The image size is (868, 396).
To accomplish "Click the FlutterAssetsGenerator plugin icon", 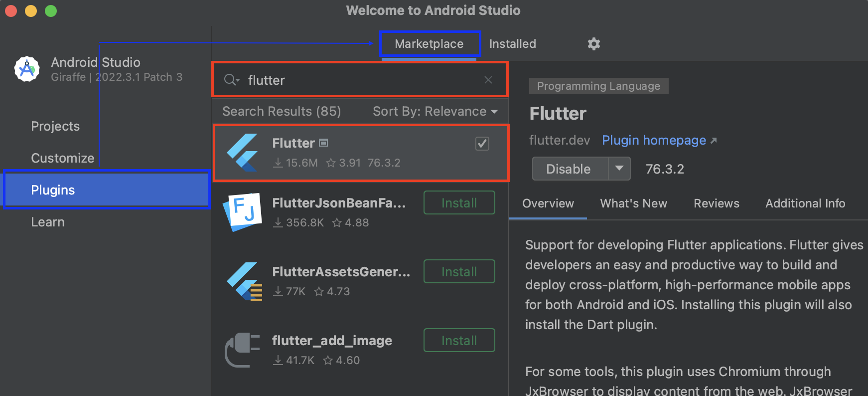I will pos(244,281).
